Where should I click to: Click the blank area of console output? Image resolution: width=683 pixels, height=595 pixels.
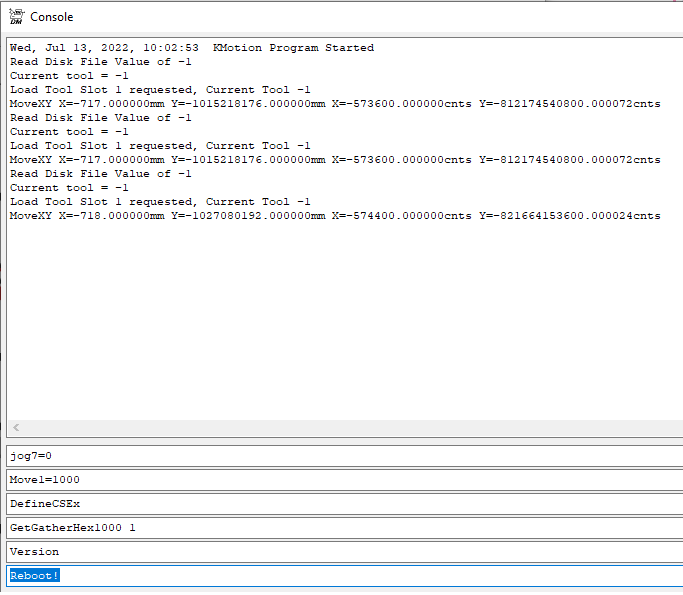point(340,320)
